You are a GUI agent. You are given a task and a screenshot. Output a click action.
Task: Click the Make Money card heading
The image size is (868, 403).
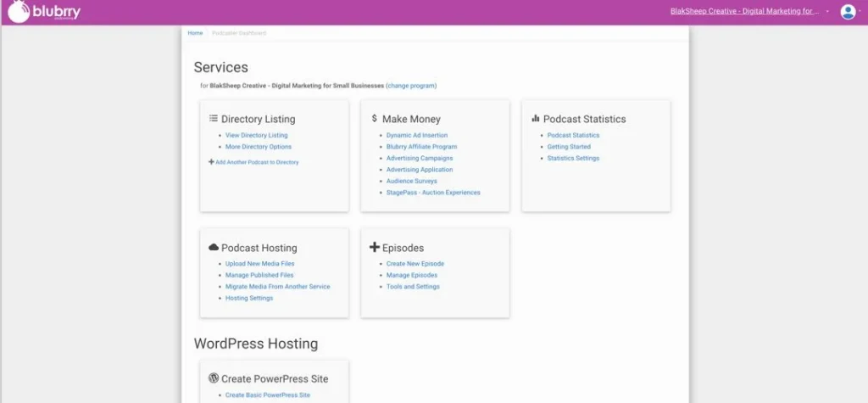tap(411, 119)
